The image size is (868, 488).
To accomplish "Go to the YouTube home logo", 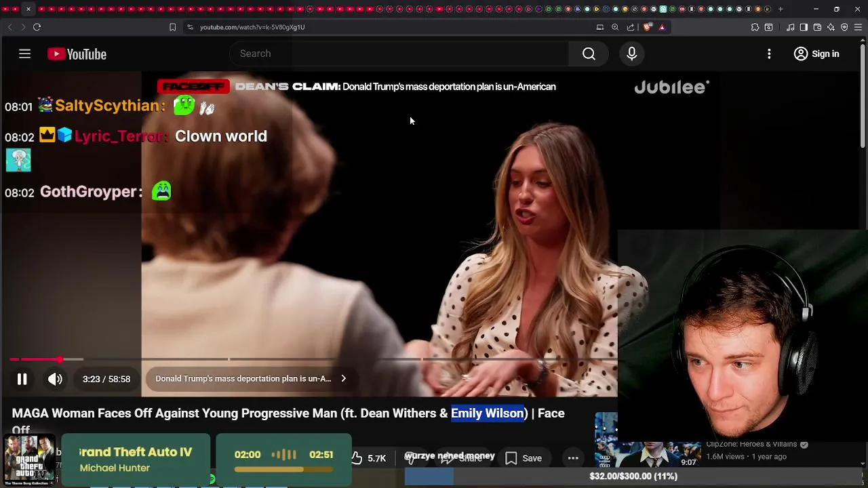I will point(77,54).
